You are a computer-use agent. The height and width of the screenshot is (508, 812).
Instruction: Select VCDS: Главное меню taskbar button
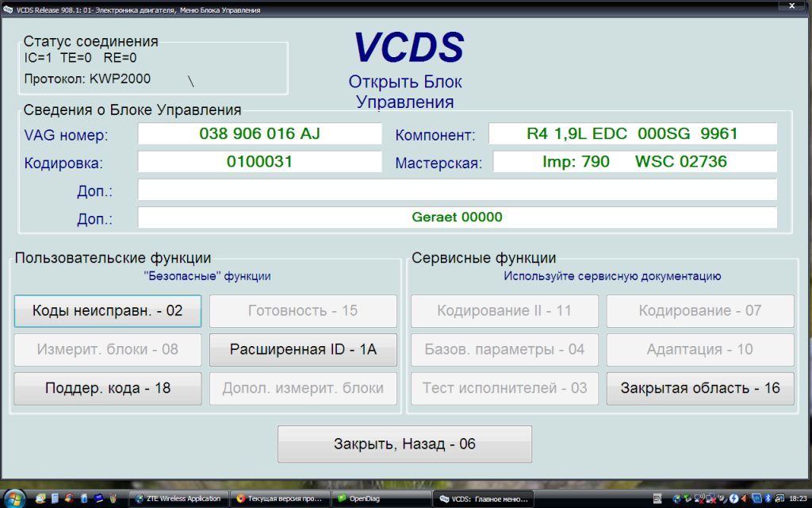483,498
